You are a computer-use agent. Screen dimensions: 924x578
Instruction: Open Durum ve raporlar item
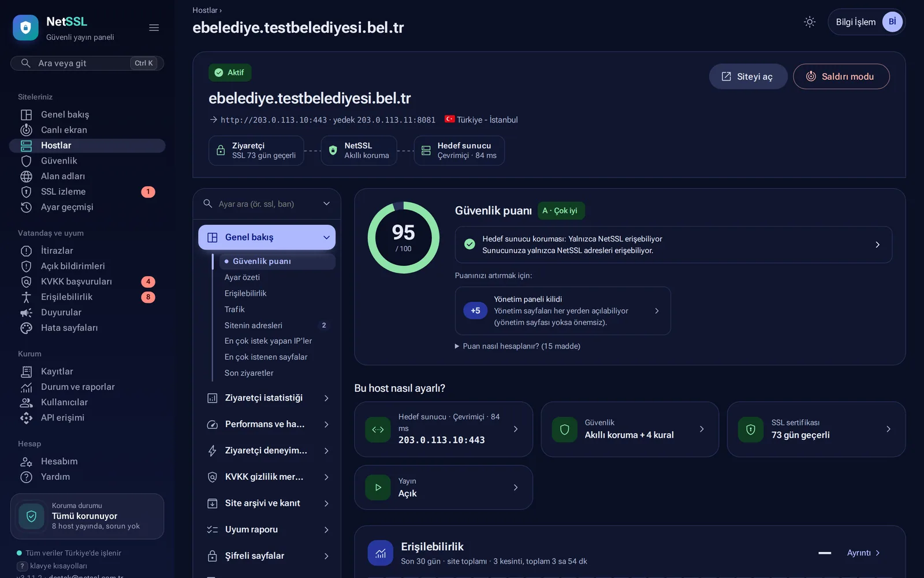click(x=87, y=387)
